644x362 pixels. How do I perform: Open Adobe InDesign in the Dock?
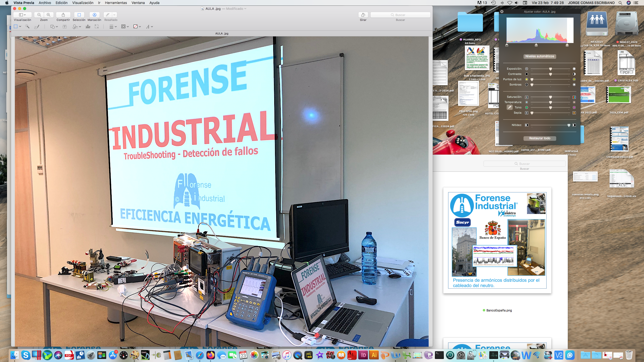click(363, 355)
